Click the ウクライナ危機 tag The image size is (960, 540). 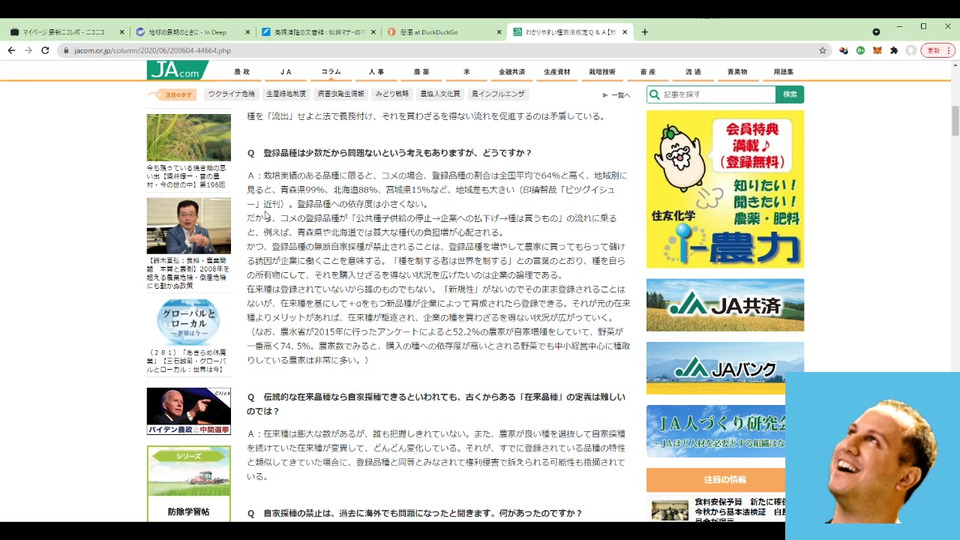231,94
